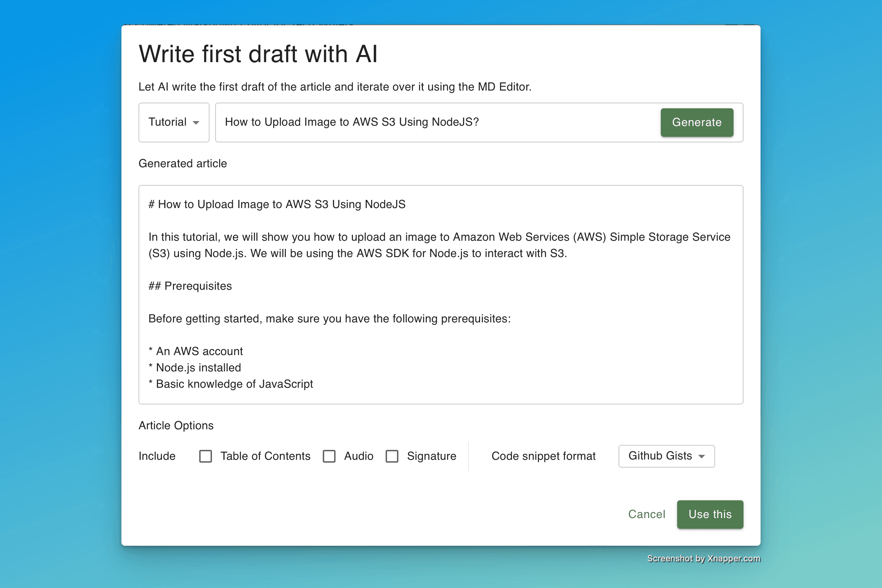Open the Tutorial article type dropdown
The width and height of the screenshot is (882, 588).
coord(174,122)
